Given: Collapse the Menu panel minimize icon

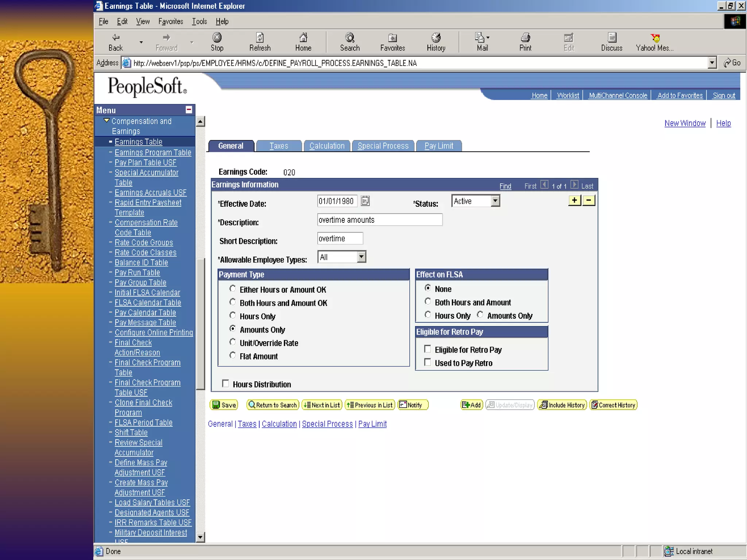Looking at the screenshot, I should [x=189, y=110].
